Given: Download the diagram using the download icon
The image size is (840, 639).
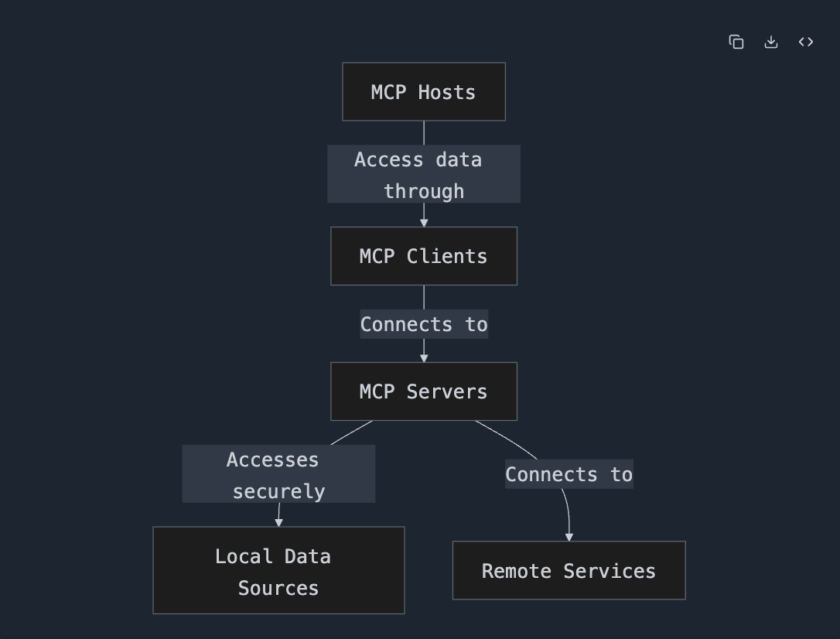Looking at the screenshot, I should click(771, 42).
